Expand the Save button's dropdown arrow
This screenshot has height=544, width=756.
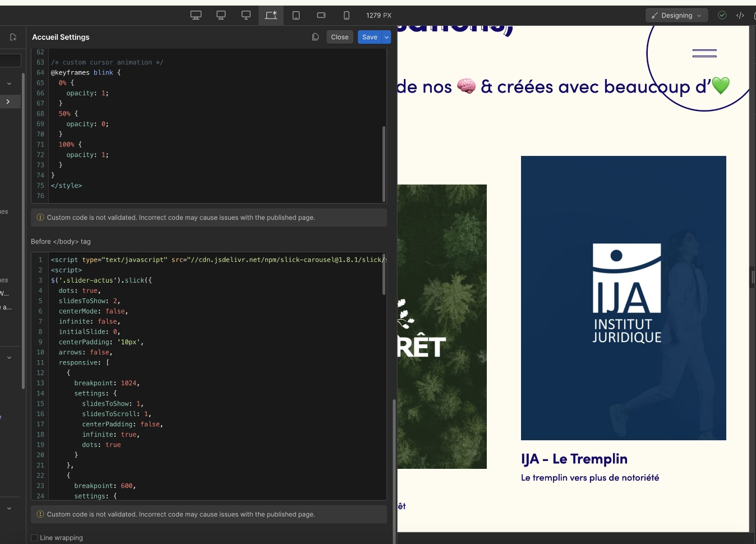(386, 36)
